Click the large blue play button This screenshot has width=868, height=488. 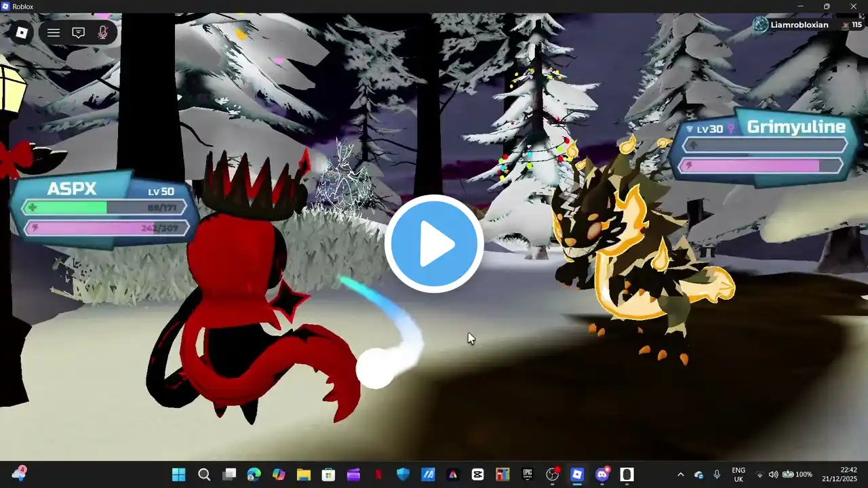[x=434, y=244]
